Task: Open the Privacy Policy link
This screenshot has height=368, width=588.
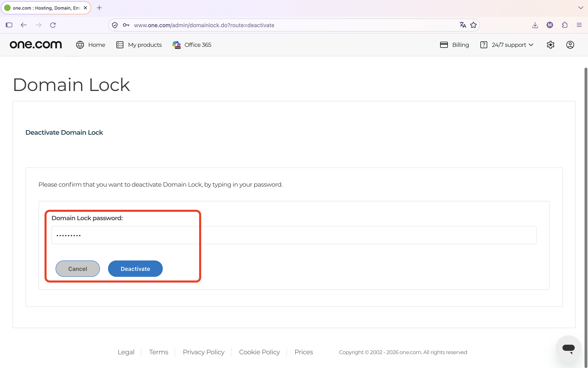Action: (203, 352)
